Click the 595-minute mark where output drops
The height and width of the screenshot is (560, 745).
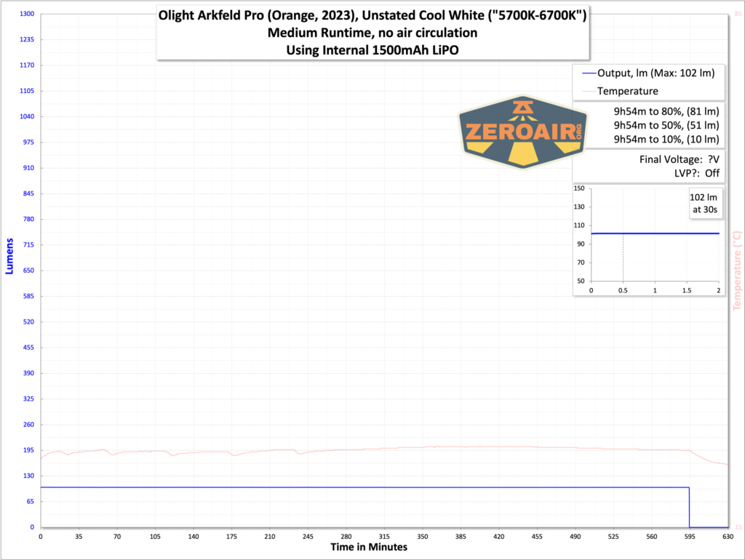[x=689, y=505]
